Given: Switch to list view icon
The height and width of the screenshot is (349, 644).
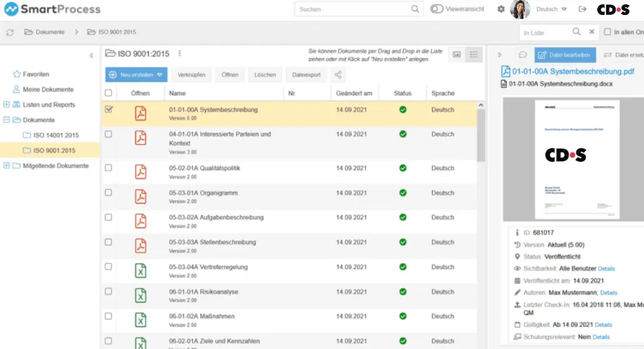Looking at the screenshot, I should pos(473,54).
